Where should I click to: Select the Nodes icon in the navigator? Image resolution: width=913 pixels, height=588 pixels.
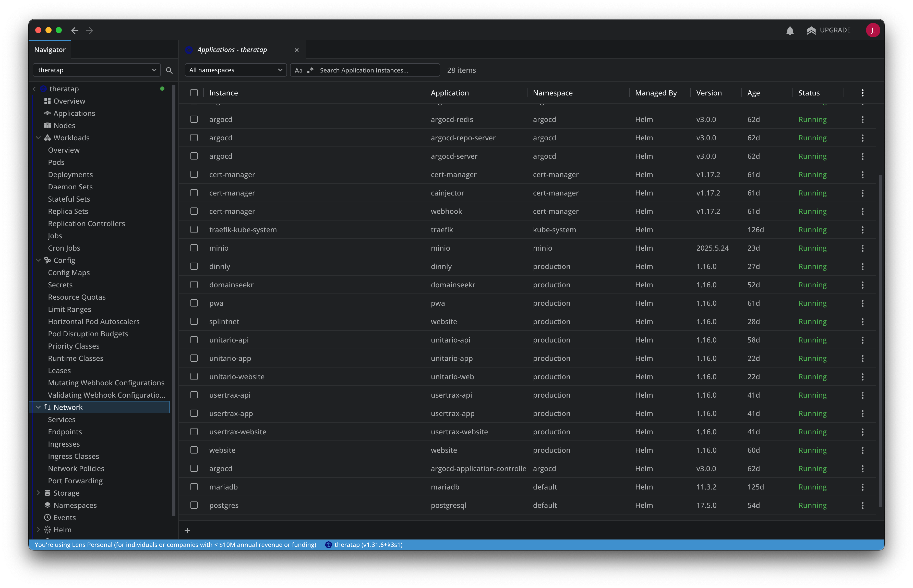coord(47,125)
